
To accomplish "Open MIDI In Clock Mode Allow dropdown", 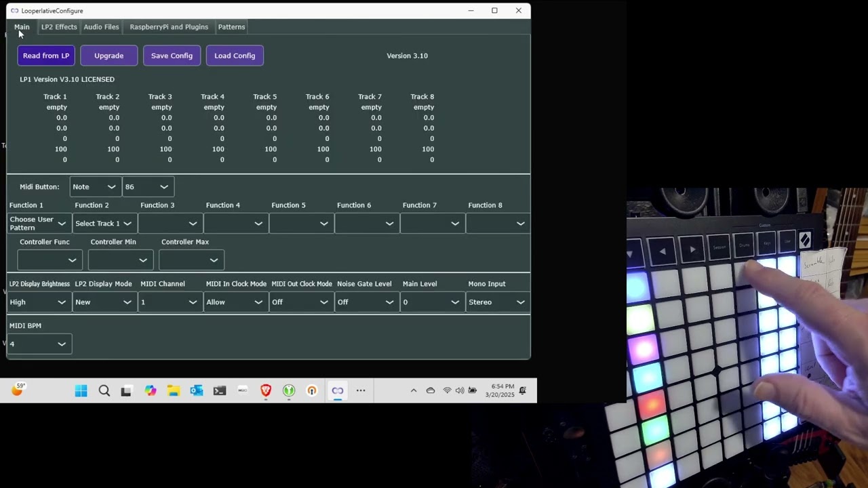I will coord(235,302).
